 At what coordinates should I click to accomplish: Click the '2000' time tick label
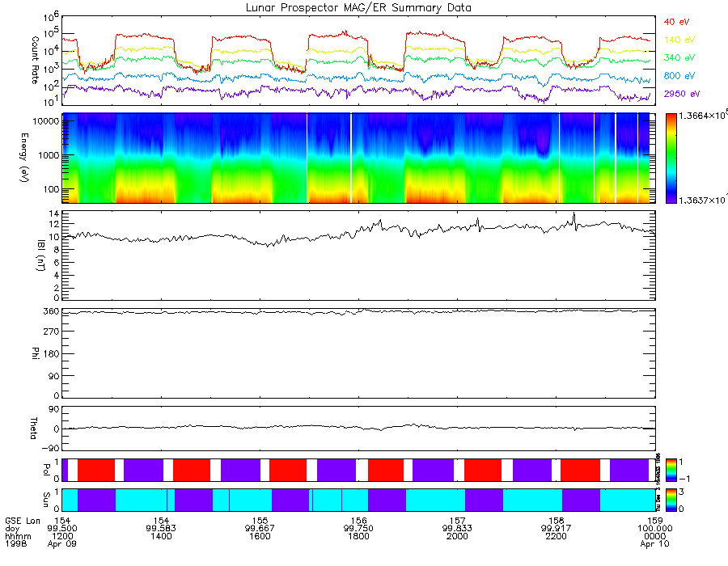tap(457, 536)
